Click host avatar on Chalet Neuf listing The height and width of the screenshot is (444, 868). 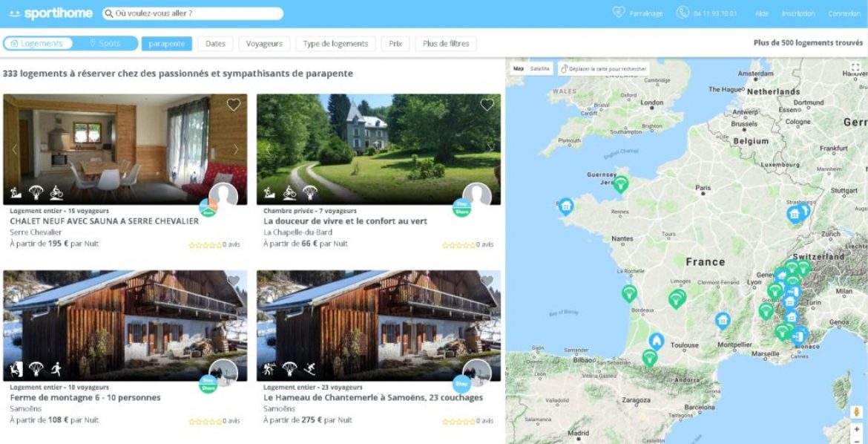223,196
